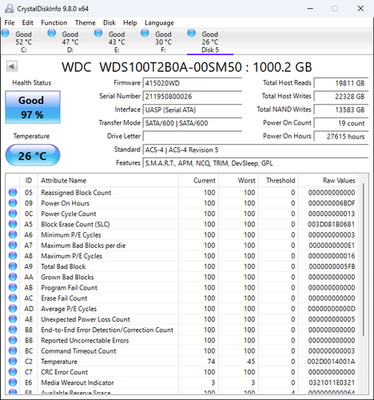
Task: Click raw value 003D08180681
Action: [331, 224]
